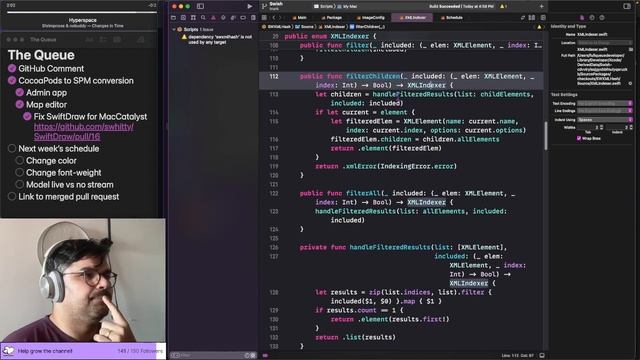Open the test navigator
This screenshot has height=360, width=640.
223,18
